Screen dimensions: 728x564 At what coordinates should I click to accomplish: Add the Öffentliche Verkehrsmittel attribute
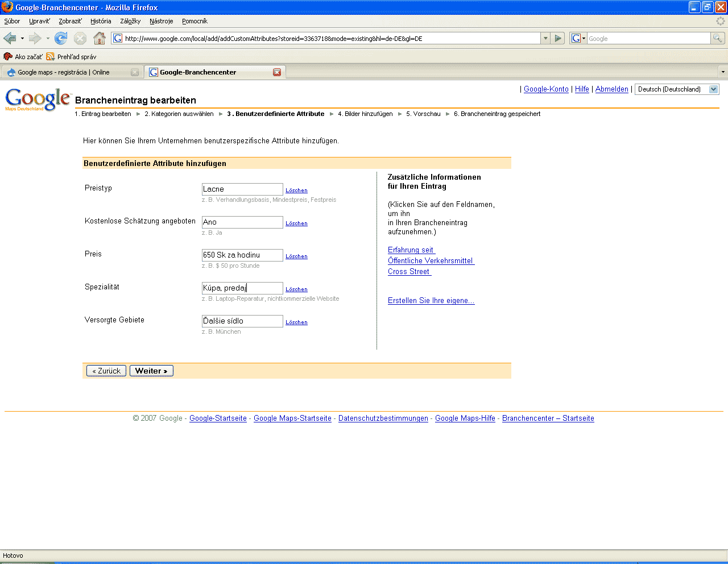[x=431, y=261]
